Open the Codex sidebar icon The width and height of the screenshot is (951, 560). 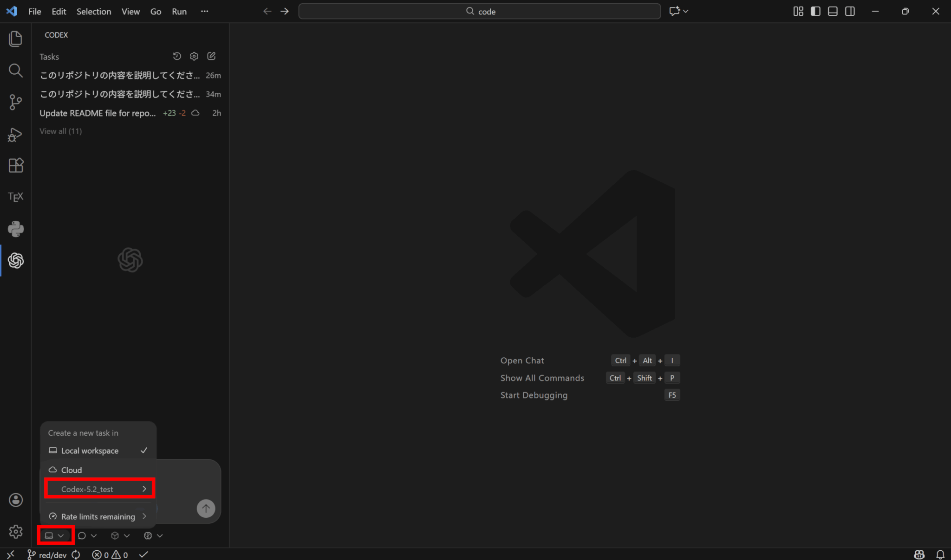click(16, 261)
